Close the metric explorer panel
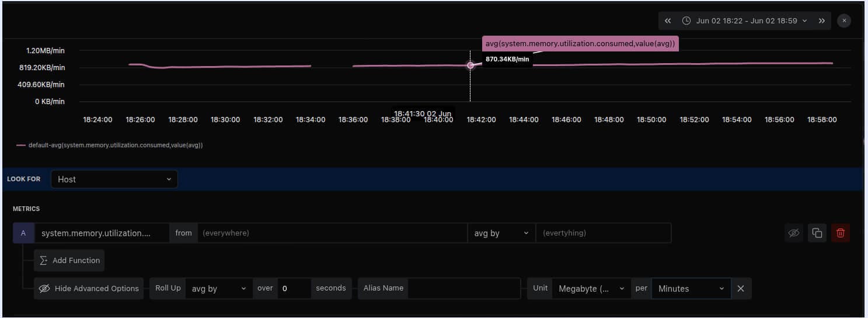 coord(843,20)
